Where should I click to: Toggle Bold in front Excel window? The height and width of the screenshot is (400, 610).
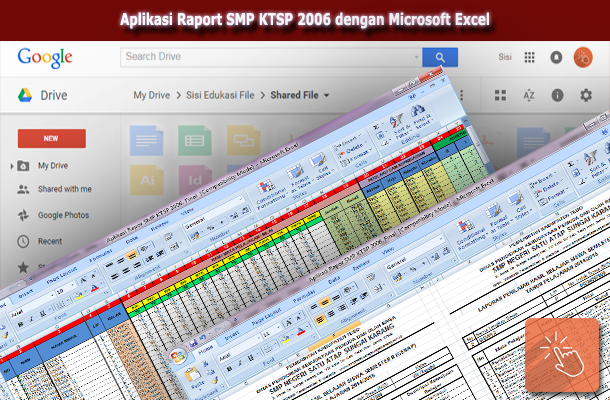[230, 368]
